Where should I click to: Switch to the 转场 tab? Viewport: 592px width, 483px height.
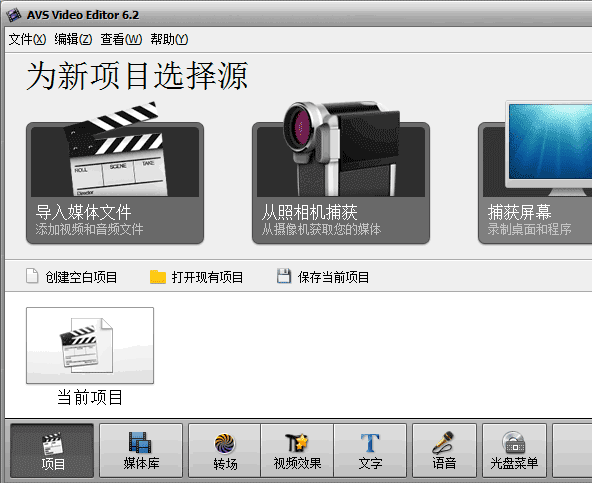point(225,451)
